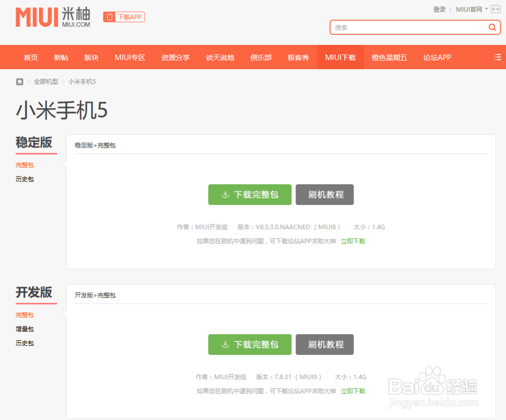The width and height of the screenshot is (506, 420).
Task: Open 资源分享 in navigation bar
Action: (176, 58)
